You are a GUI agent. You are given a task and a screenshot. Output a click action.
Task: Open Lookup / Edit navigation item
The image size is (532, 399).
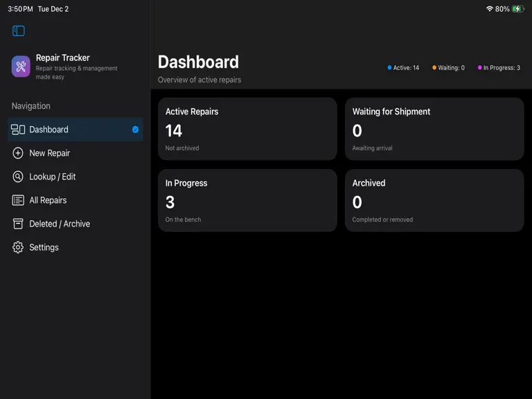coord(76,177)
